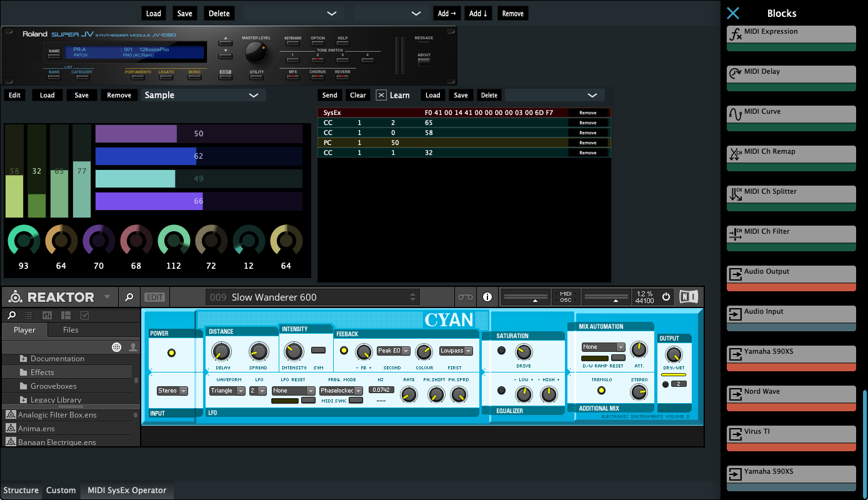Open the Reaktor main menu arrow

107,297
